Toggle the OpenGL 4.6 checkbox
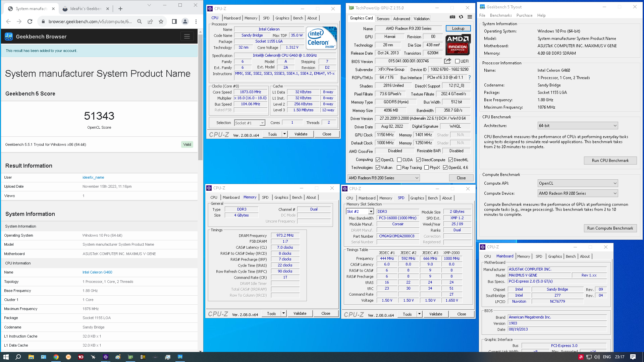 coord(445,168)
